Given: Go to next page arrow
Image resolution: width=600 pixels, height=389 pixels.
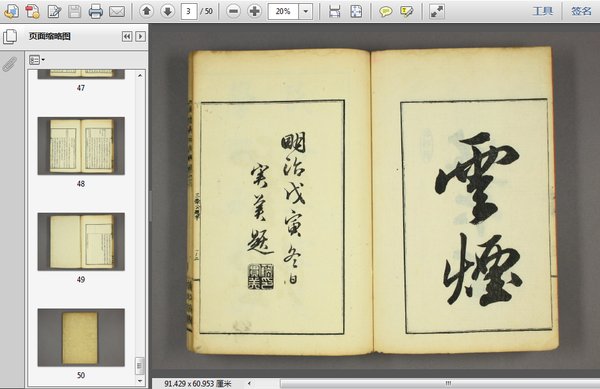Looking at the screenshot, I should click(167, 11).
